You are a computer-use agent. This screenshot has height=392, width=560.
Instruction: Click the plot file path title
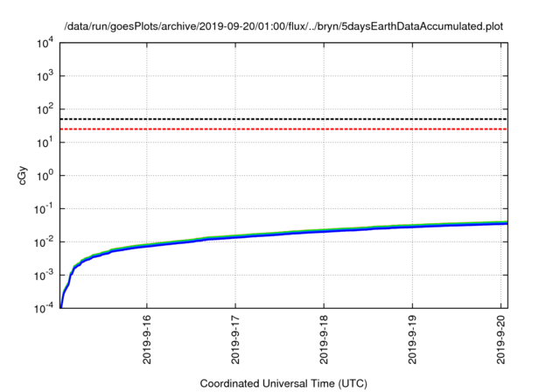(283, 27)
